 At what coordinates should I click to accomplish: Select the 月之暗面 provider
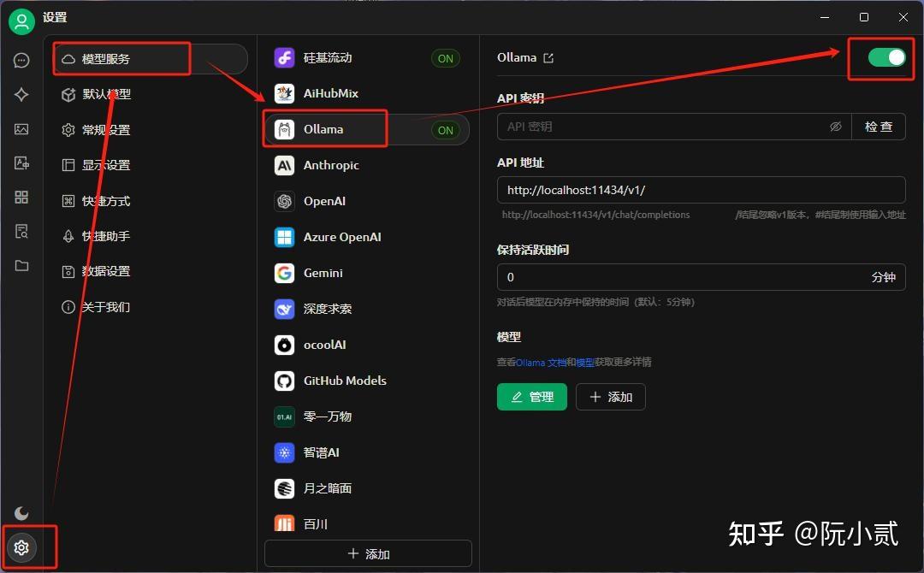point(367,489)
